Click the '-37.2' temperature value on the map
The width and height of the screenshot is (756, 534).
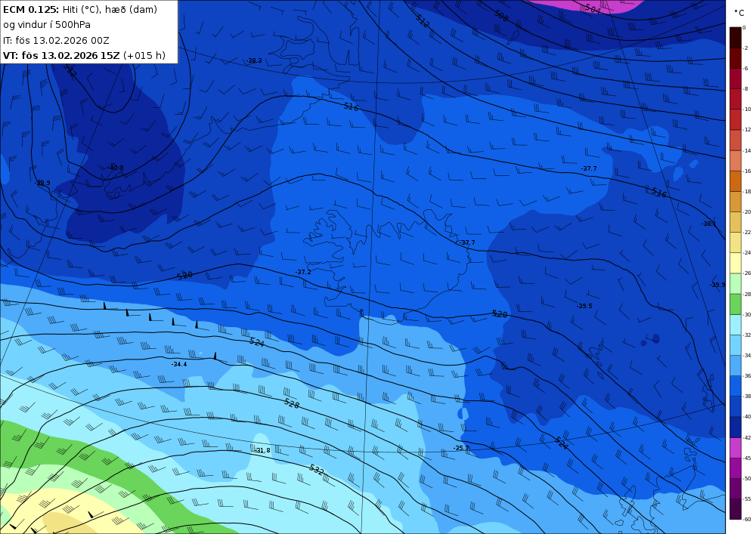(303, 272)
